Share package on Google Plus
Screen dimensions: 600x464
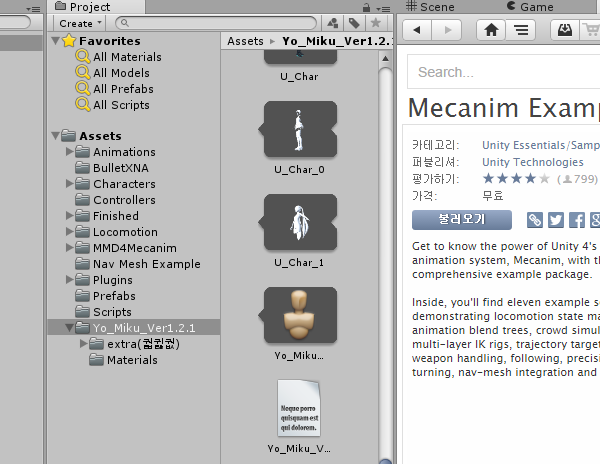(595, 220)
